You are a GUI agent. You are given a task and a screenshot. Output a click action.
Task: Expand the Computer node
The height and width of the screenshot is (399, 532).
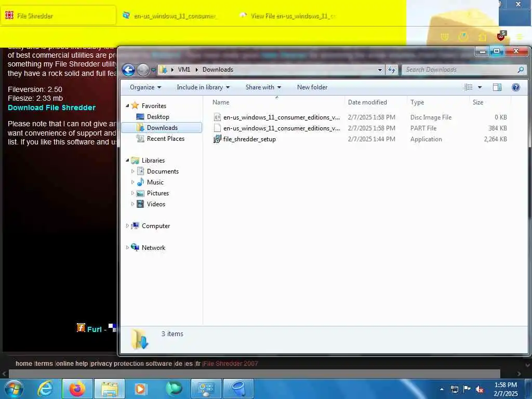(x=127, y=225)
